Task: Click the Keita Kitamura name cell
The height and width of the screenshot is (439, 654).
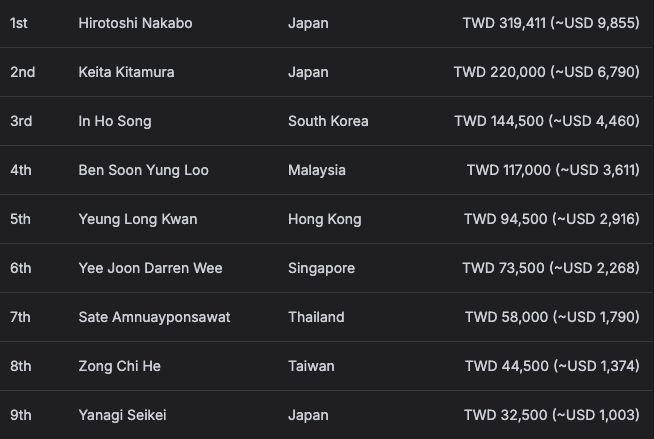Action: pyautogui.click(x=126, y=72)
